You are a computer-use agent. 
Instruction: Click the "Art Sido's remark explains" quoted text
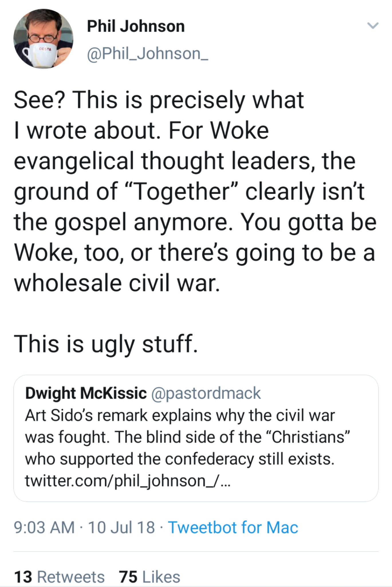180,415
